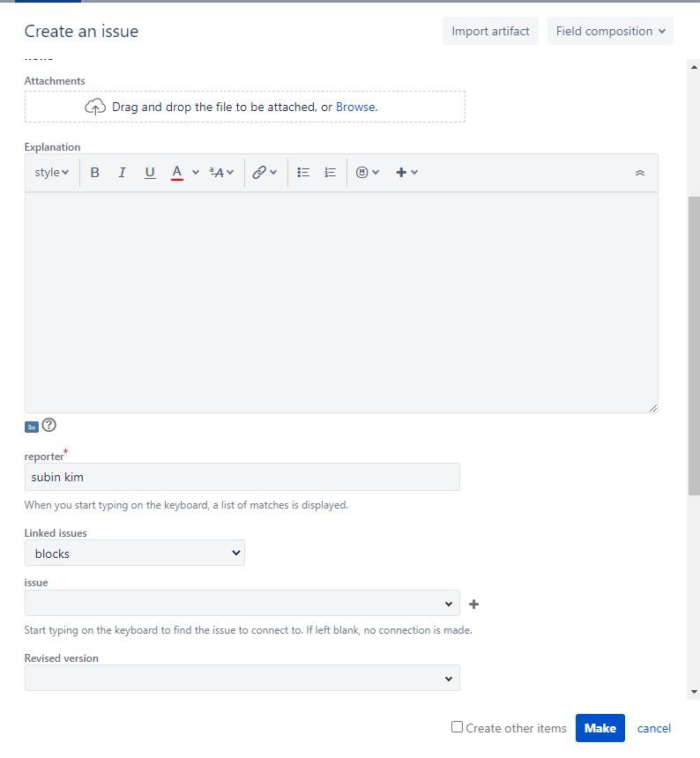Open the Field composition menu
Image resolution: width=700 pixels, height=758 pixels.
click(610, 31)
